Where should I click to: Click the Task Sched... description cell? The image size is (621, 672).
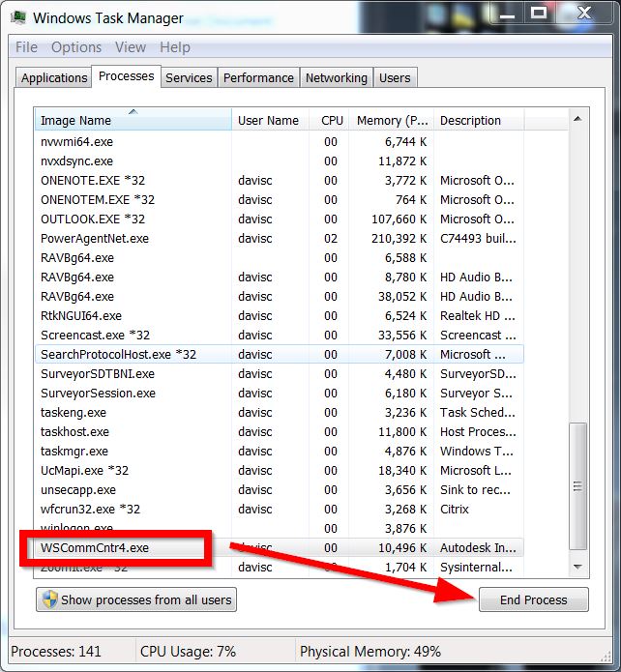[478, 413]
